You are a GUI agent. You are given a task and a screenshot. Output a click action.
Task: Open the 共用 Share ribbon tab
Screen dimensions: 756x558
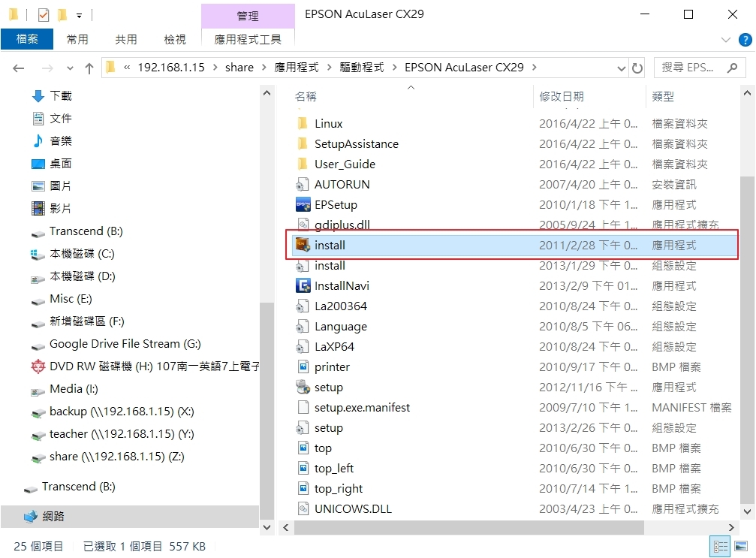pos(126,39)
